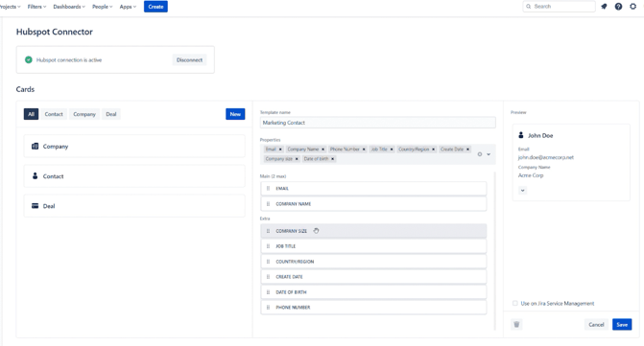This screenshot has width=644, height=346.
Task: Click the Cancel button
Action: point(596,325)
